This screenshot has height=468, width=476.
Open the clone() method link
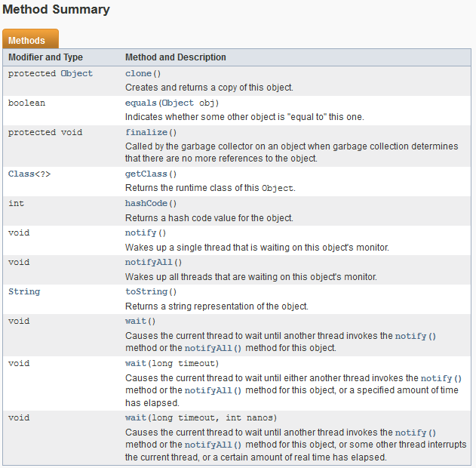(139, 73)
